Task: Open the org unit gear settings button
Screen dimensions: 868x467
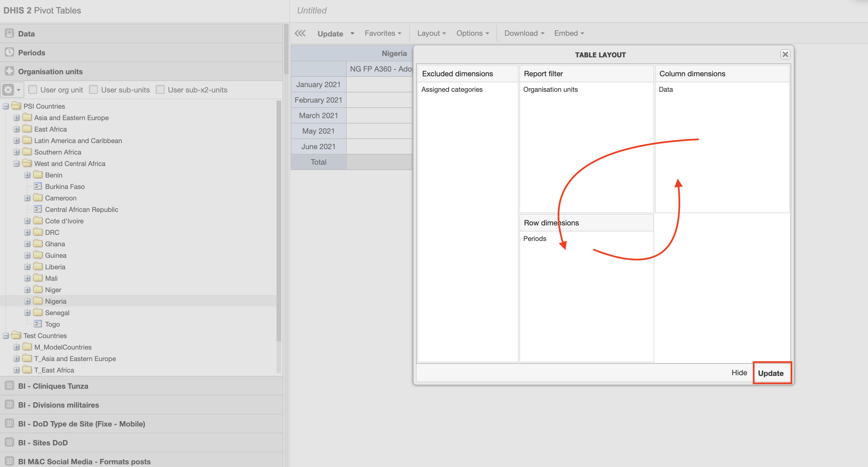Action: (x=8, y=90)
